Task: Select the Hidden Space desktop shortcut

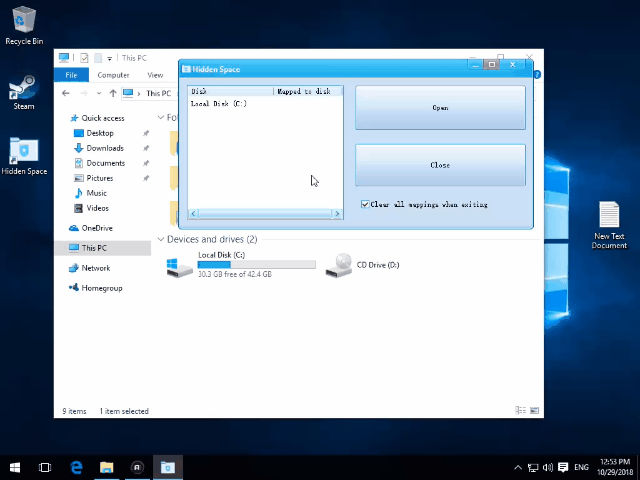Action: pos(24,153)
